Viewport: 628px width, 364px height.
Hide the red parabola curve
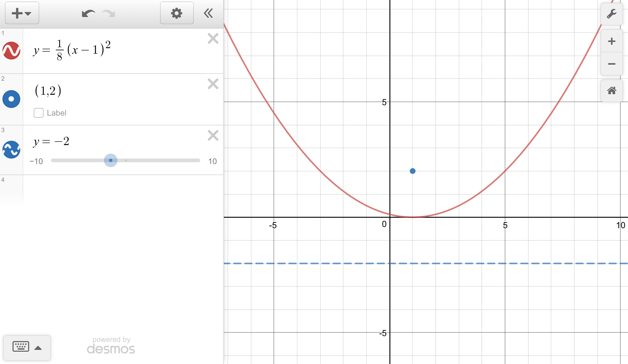[x=11, y=51]
